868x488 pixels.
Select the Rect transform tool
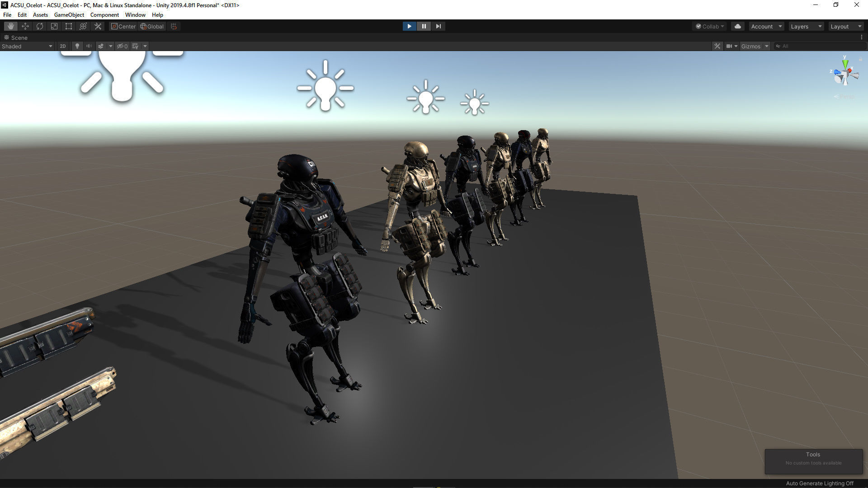coord(69,26)
